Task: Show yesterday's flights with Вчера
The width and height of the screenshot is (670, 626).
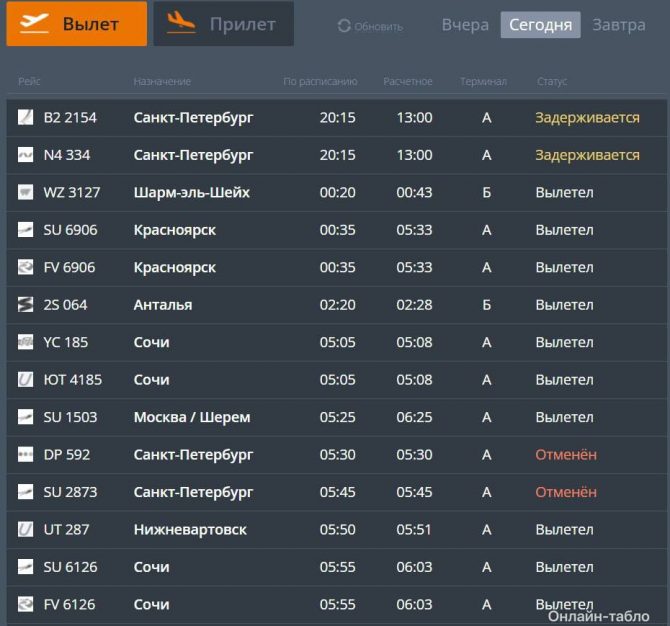Action: (465, 25)
